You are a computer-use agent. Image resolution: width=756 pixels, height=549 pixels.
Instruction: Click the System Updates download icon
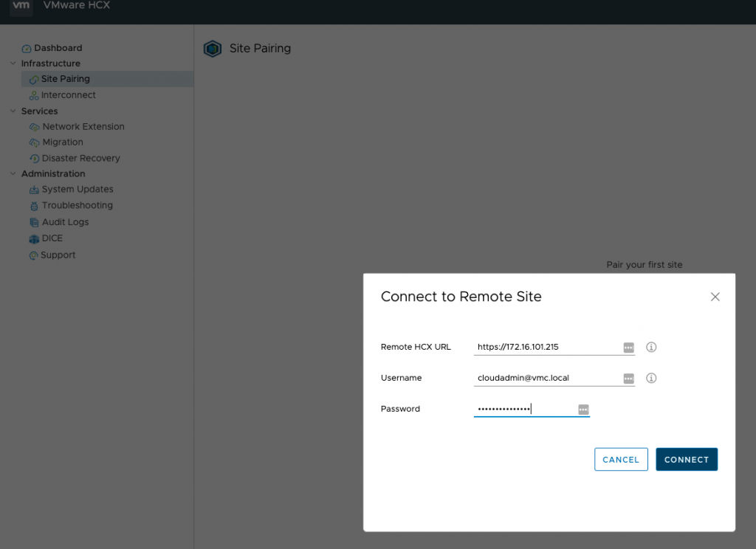(34, 190)
